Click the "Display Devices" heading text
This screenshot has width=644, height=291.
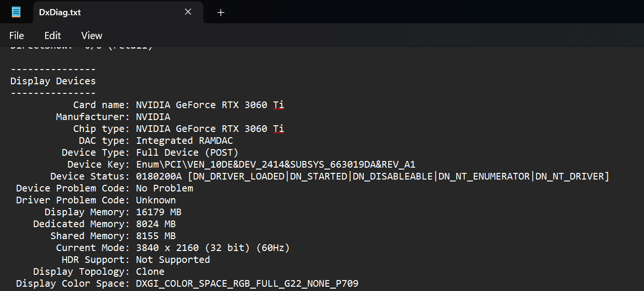coord(53,81)
